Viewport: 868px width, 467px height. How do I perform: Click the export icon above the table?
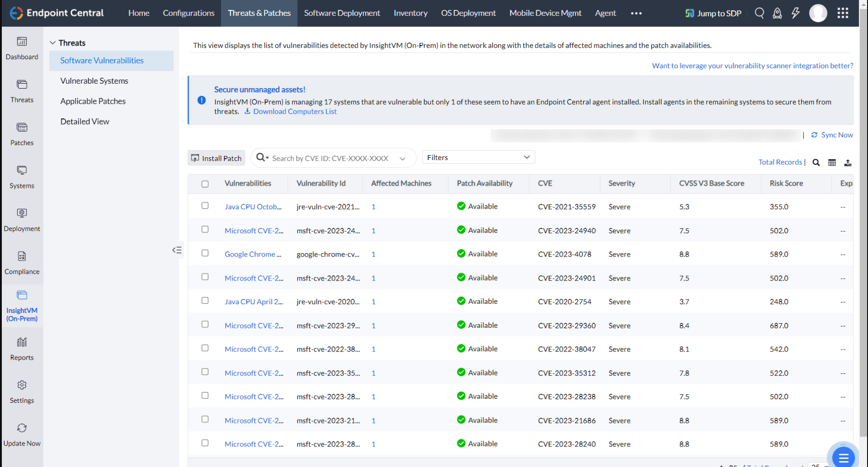[848, 162]
